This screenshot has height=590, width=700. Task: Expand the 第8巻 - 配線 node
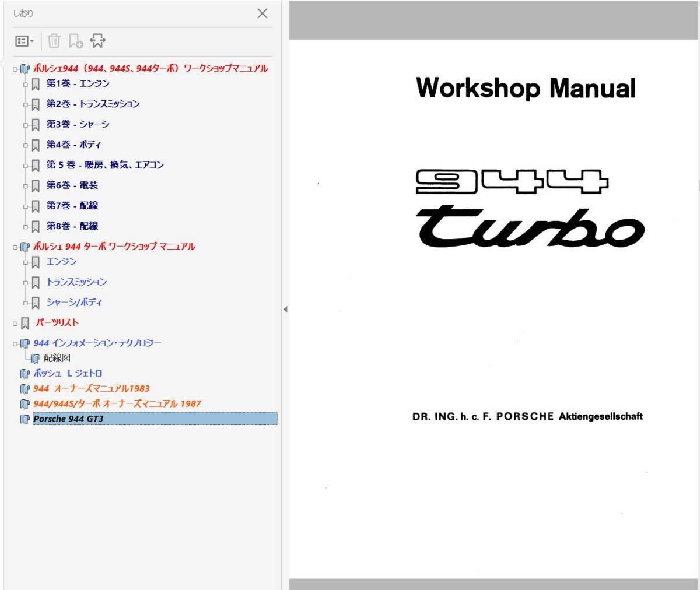coord(26,227)
